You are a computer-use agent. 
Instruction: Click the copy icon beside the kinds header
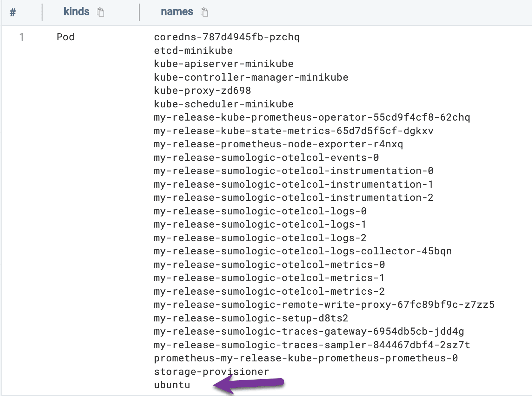click(100, 12)
